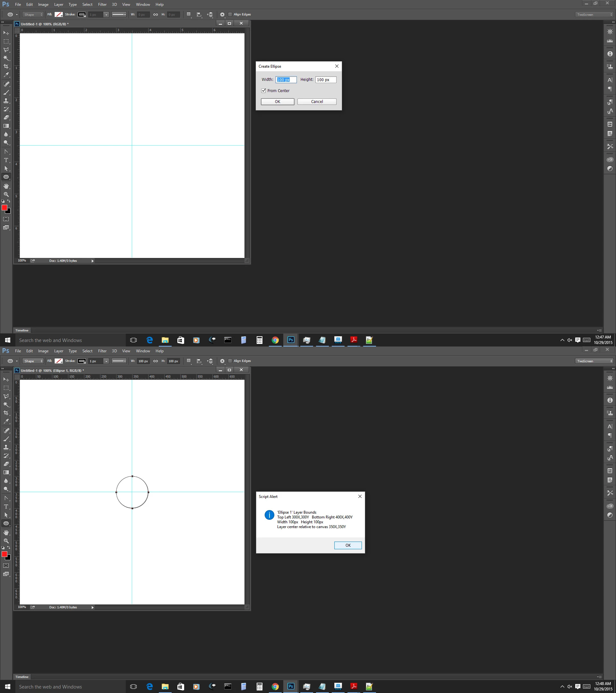Choose Hand tool in window with Create Ellipse dialog

[6, 186]
